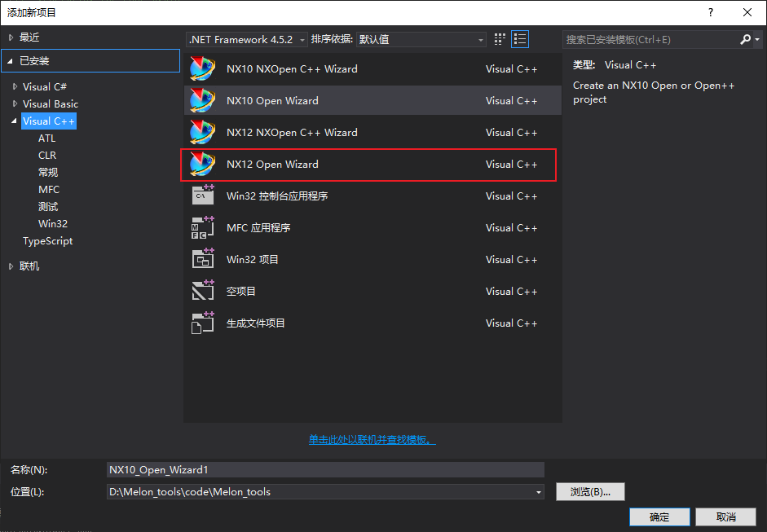Click the 单击此处以联机并查找模板 link
Image resolution: width=767 pixels, height=532 pixels.
[x=372, y=440]
